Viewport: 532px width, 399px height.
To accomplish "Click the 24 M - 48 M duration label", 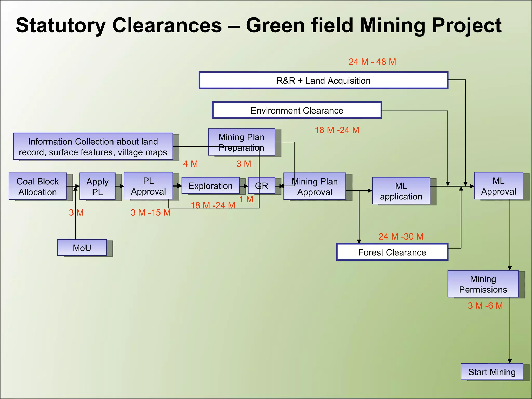I will coord(372,62).
